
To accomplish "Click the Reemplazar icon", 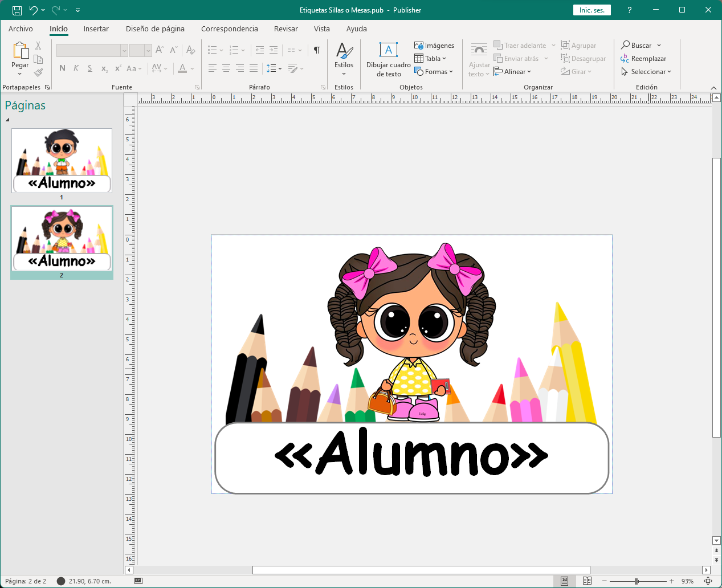I will pyautogui.click(x=625, y=59).
